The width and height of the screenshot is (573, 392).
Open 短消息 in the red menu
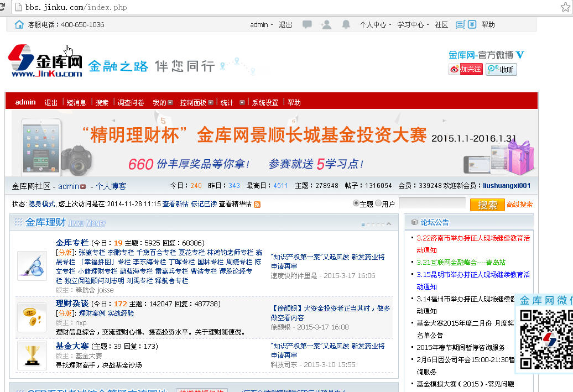(76, 103)
